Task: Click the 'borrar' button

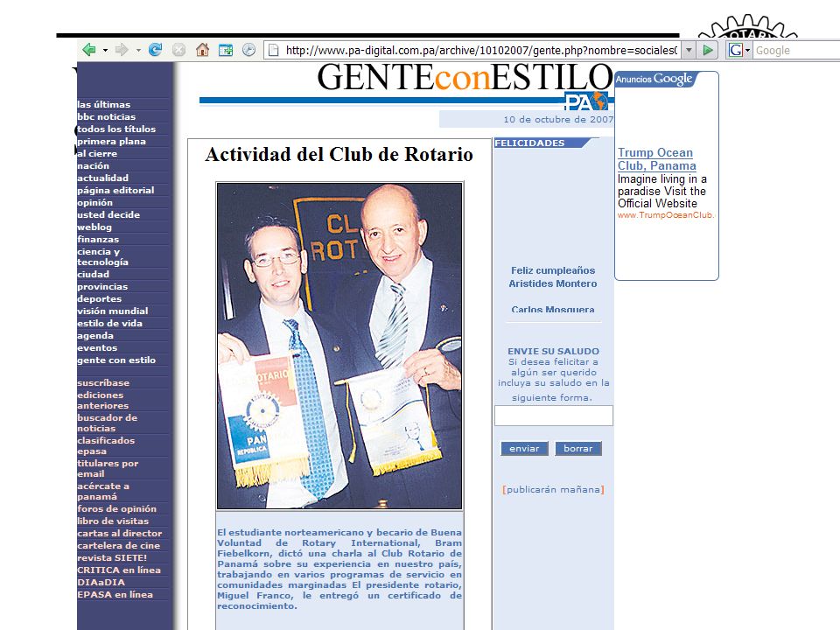Action: (x=578, y=448)
